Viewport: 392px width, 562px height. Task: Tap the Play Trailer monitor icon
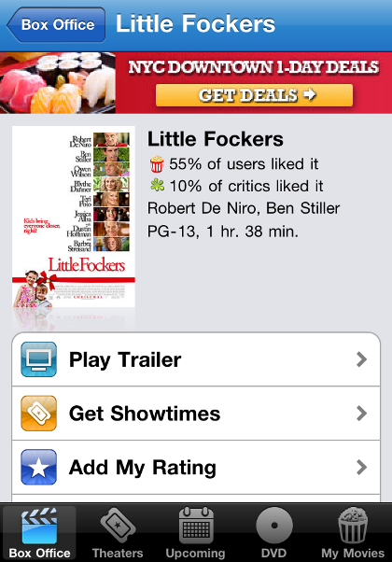pyautogui.click(x=38, y=359)
